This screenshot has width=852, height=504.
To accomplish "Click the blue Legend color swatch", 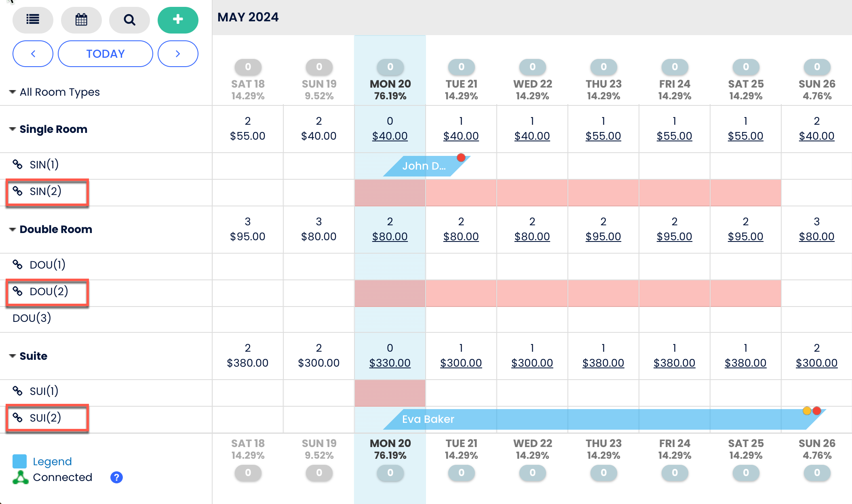I will tap(19, 461).
